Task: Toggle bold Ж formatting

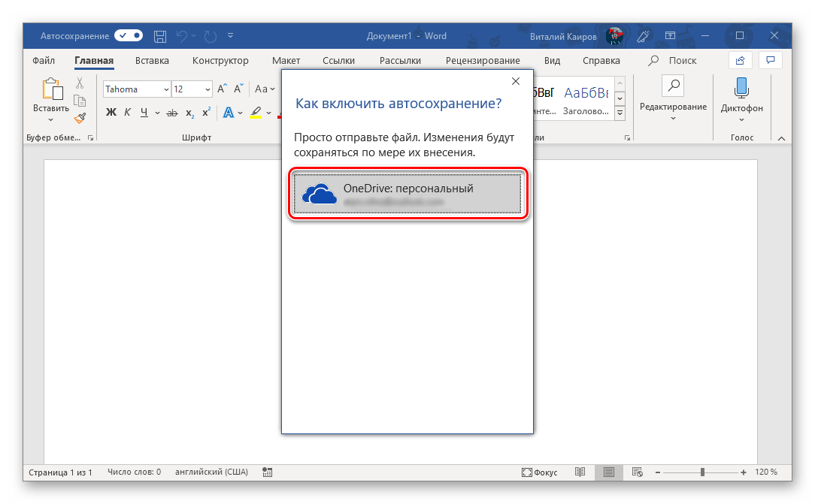Action: tap(111, 113)
